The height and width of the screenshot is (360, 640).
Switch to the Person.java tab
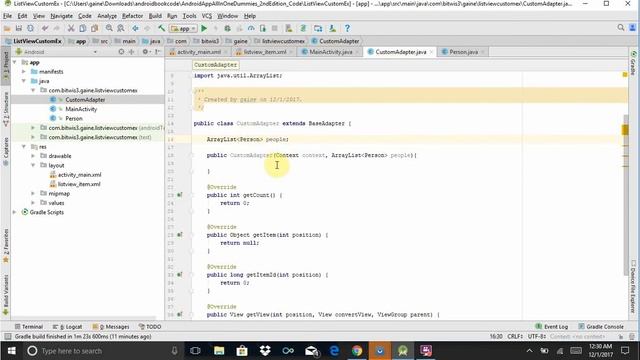(463, 52)
